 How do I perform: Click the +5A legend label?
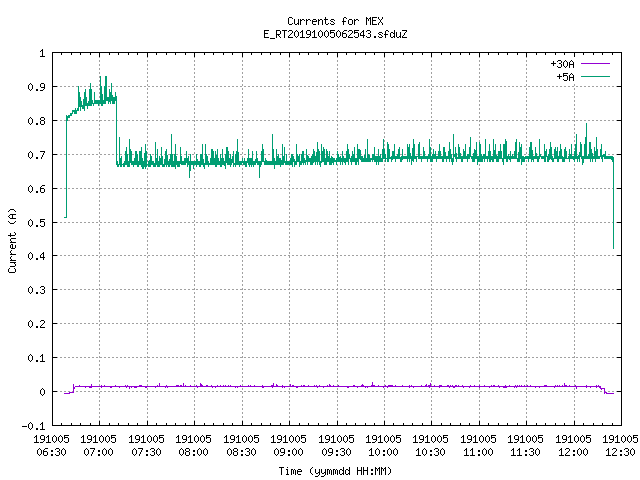(x=565, y=77)
